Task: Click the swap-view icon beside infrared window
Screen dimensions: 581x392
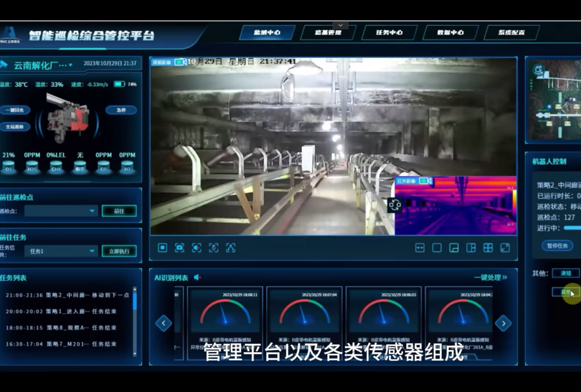Action: (395, 205)
